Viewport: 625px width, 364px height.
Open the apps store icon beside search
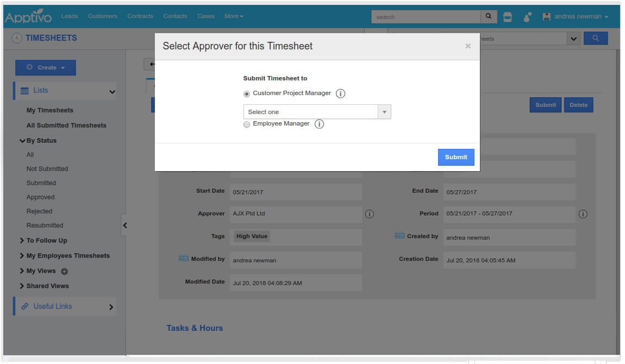click(x=507, y=17)
